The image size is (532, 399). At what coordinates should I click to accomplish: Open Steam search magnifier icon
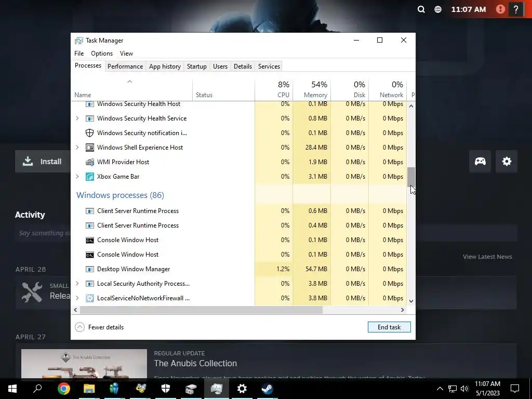tap(421, 9)
